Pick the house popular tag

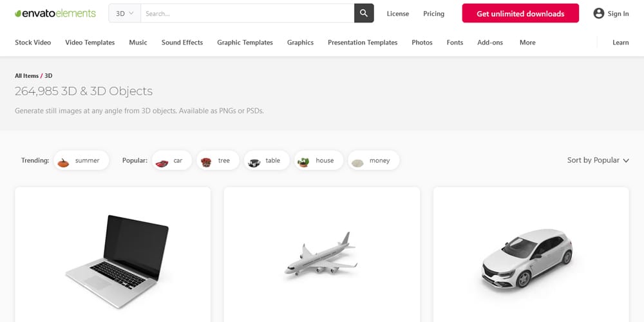tap(318, 160)
